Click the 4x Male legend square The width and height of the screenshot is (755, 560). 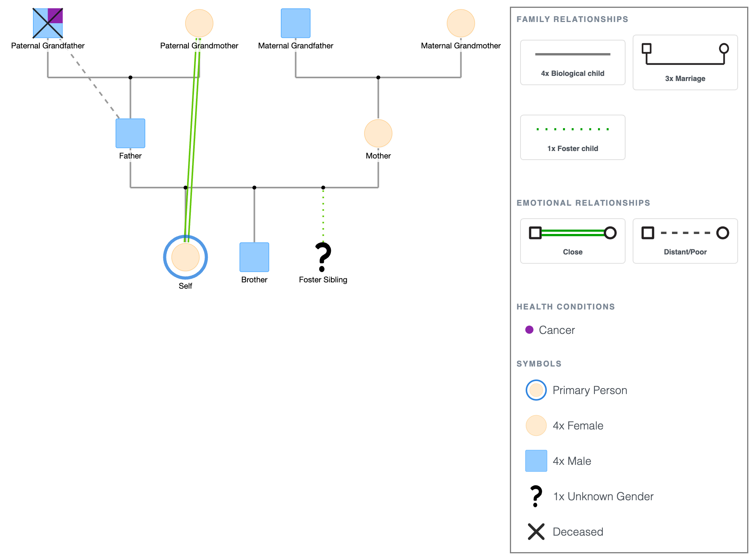point(536,461)
